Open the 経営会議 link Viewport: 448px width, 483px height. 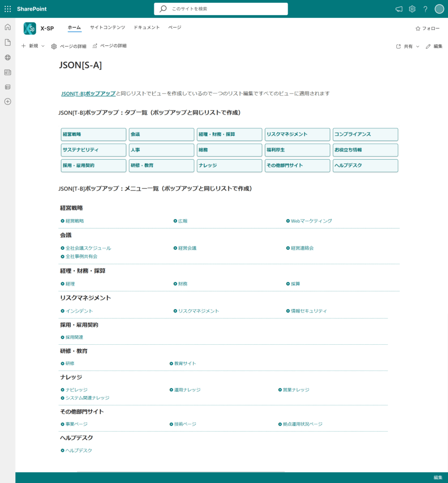[187, 248]
